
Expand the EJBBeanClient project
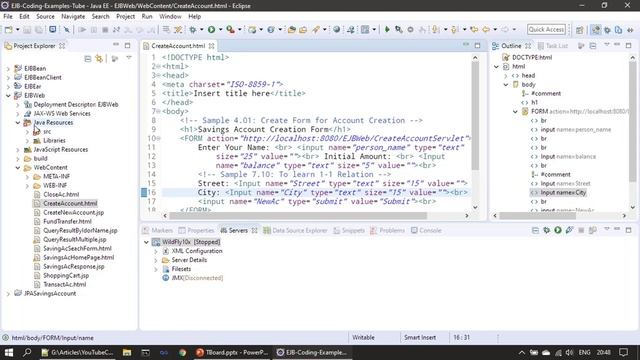pos(8,78)
